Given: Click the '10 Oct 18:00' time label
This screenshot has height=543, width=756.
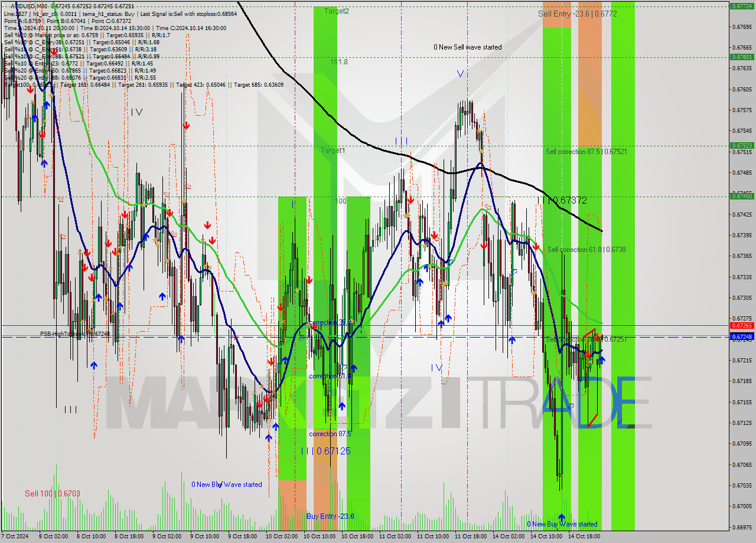Looking at the screenshot, I should 357,537.
